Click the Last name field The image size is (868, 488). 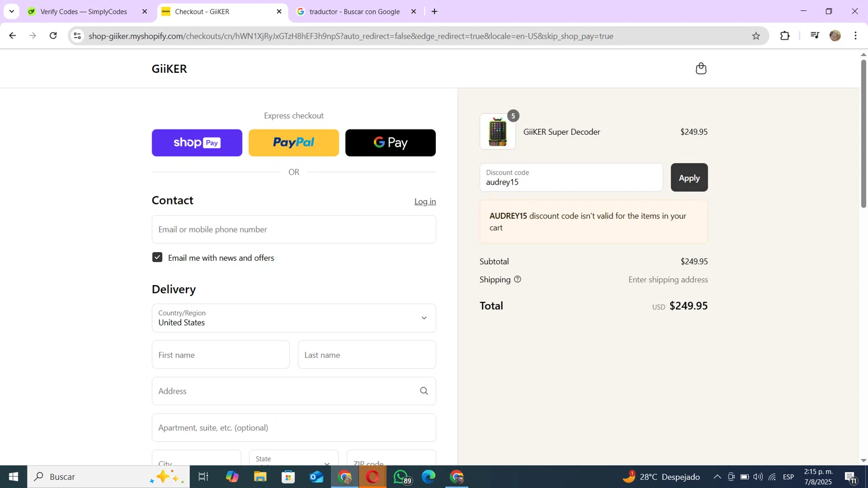click(x=367, y=354)
